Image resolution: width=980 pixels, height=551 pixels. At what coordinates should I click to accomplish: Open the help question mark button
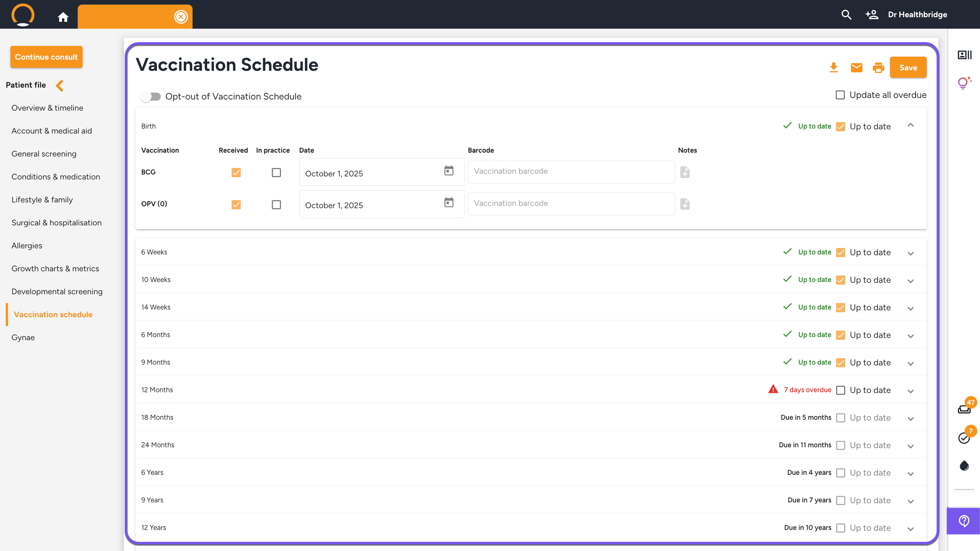tap(964, 521)
